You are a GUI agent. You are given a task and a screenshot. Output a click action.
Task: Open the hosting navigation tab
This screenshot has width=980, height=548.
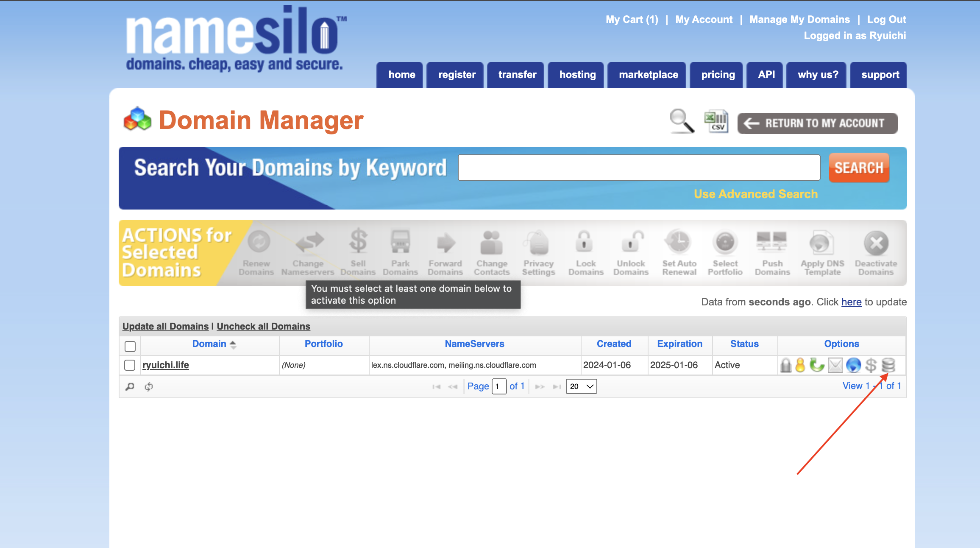point(577,75)
